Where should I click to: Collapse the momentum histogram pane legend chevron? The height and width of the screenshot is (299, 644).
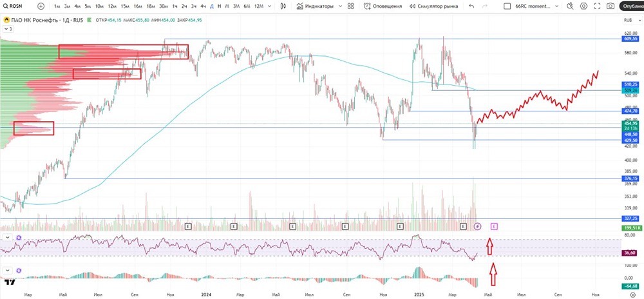[8, 271]
